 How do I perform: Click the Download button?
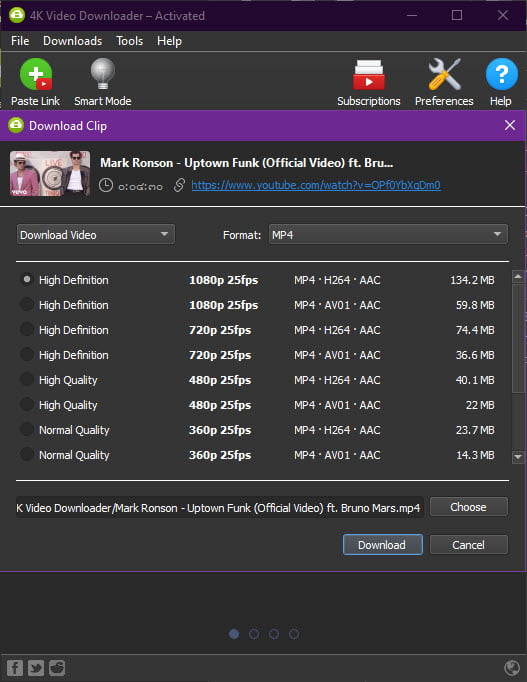[x=383, y=545]
